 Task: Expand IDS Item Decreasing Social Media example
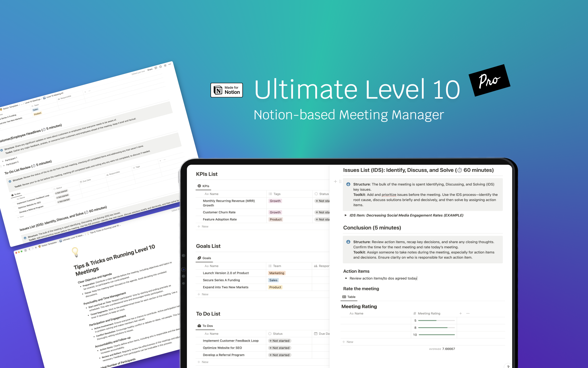(348, 215)
